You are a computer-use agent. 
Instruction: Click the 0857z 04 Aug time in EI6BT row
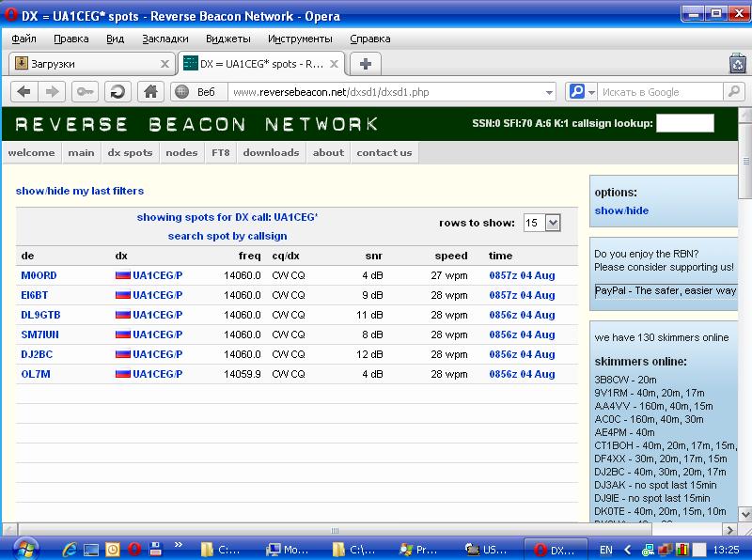(522, 295)
